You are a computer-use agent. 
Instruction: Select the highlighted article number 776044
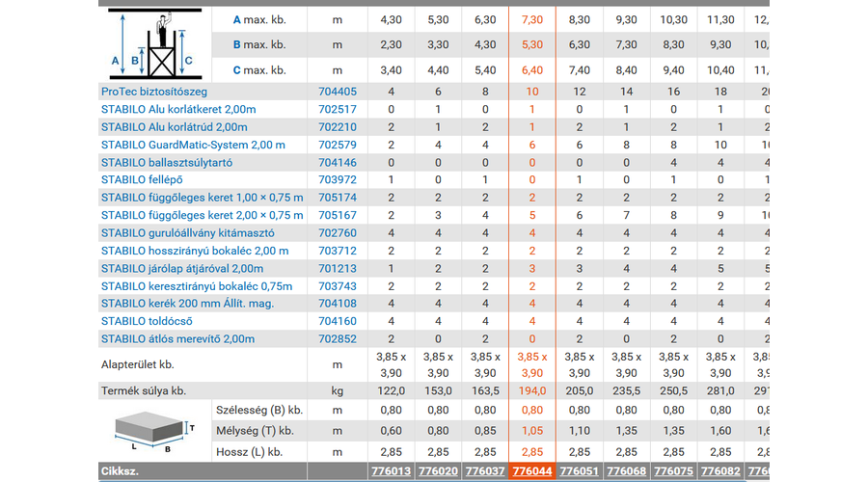pyautogui.click(x=531, y=471)
